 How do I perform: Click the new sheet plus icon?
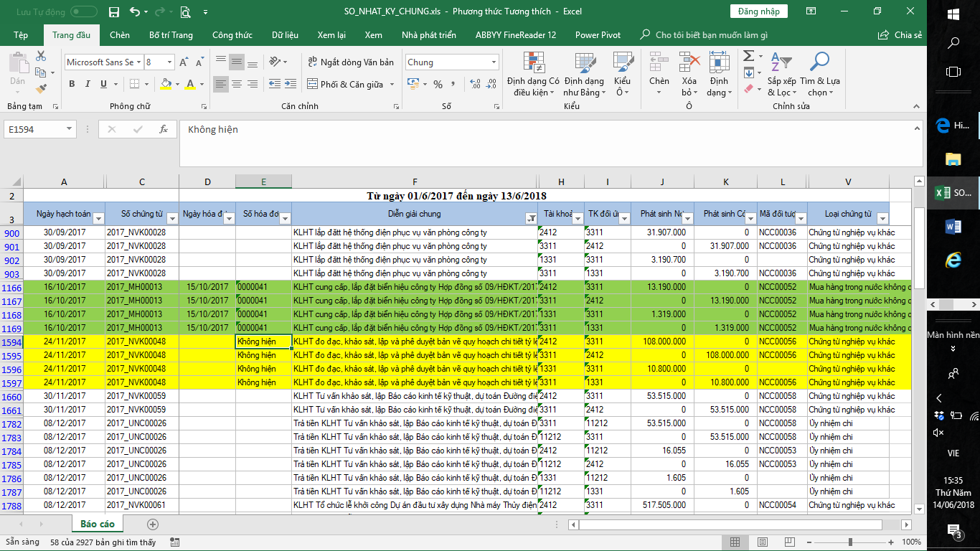point(152,524)
